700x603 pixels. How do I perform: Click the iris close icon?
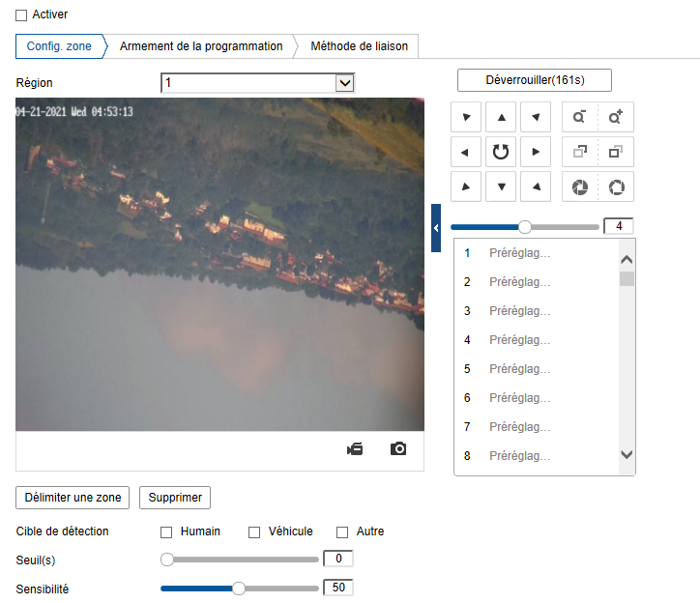pos(579,187)
